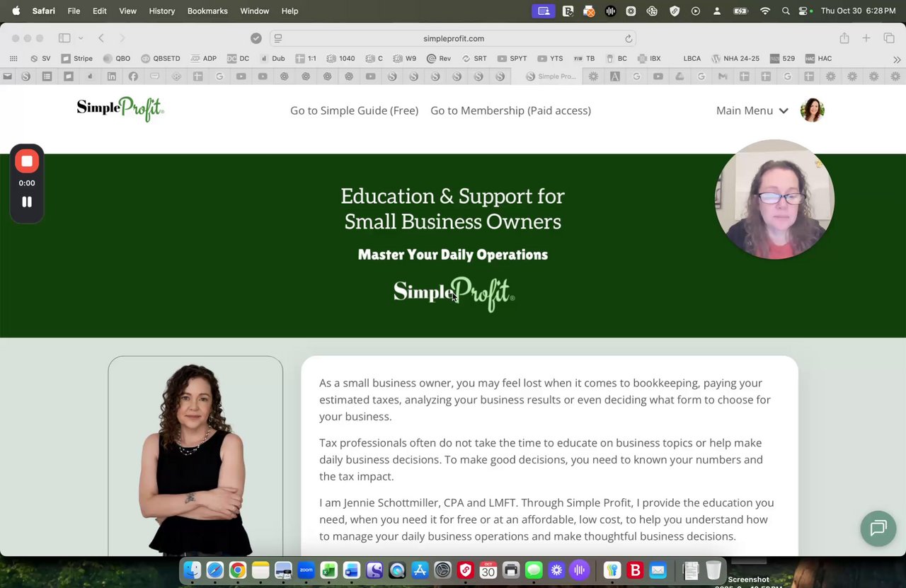Switch to the Simple Pro... tab
The width and height of the screenshot is (906, 588).
click(553, 76)
